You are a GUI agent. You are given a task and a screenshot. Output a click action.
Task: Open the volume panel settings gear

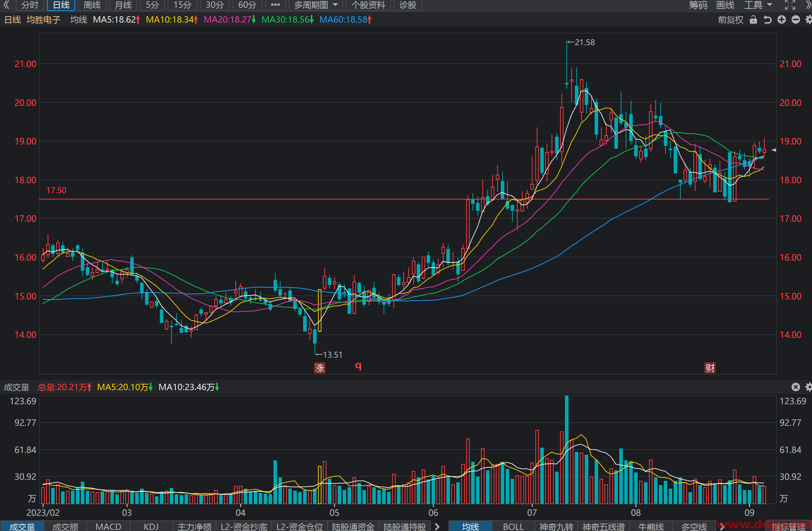point(808,387)
